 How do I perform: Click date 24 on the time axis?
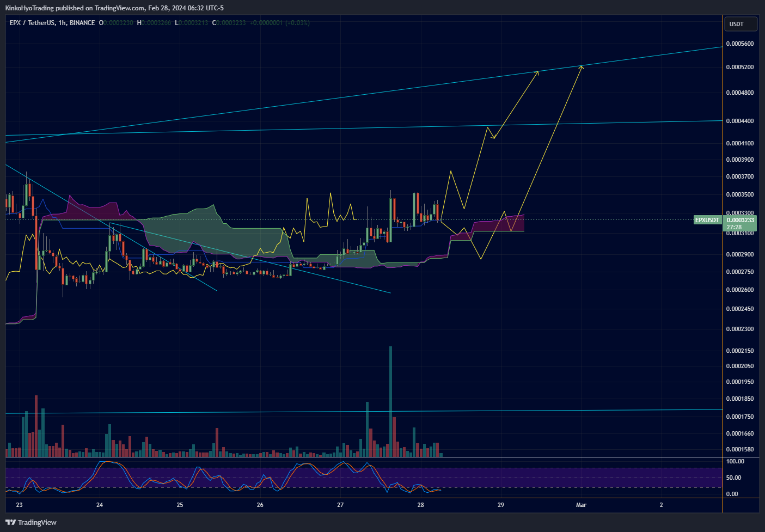click(x=100, y=505)
